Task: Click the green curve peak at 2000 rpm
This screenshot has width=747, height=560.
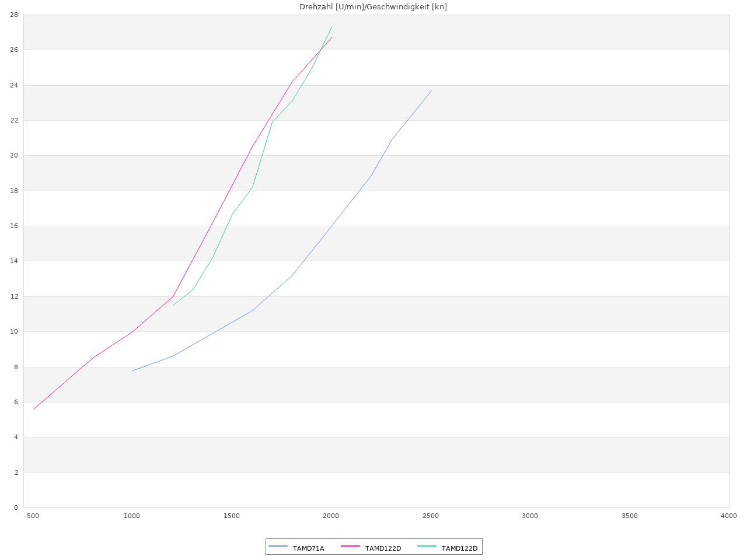Action: [x=331, y=27]
